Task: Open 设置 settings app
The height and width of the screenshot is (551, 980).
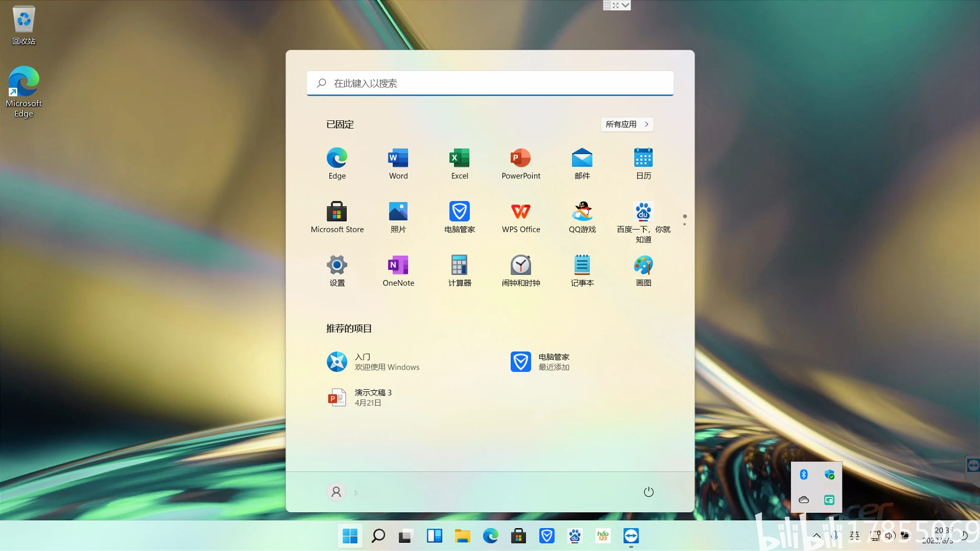Action: click(x=337, y=271)
